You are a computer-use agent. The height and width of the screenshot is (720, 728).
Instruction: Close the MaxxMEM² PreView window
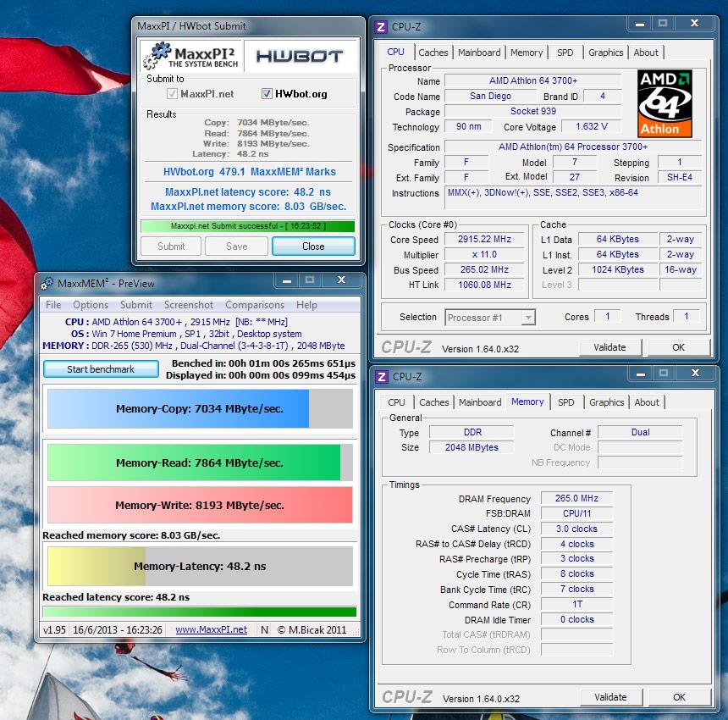[341, 280]
